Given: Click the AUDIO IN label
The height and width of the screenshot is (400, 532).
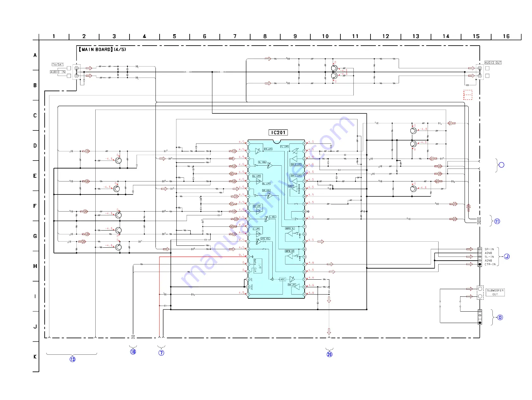Looking at the screenshot, I should 58,72.
